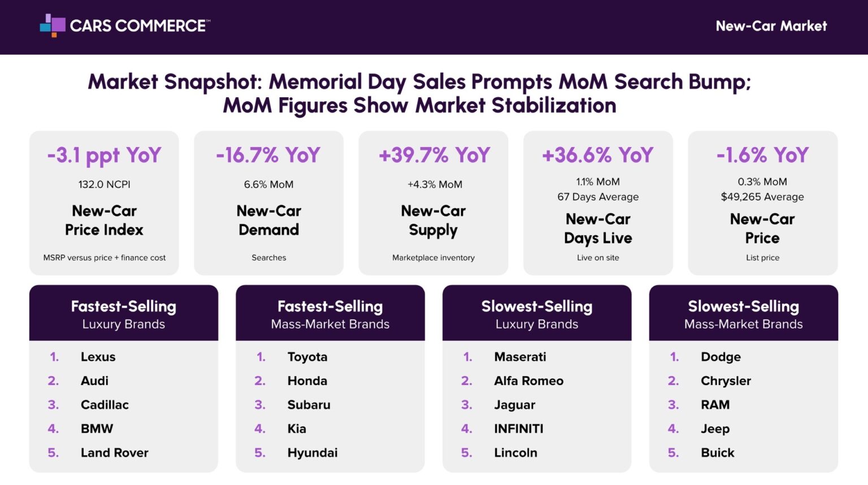The image size is (868, 485).
Task: Select the Market Snapshot headline text
Action: tap(419, 93)
